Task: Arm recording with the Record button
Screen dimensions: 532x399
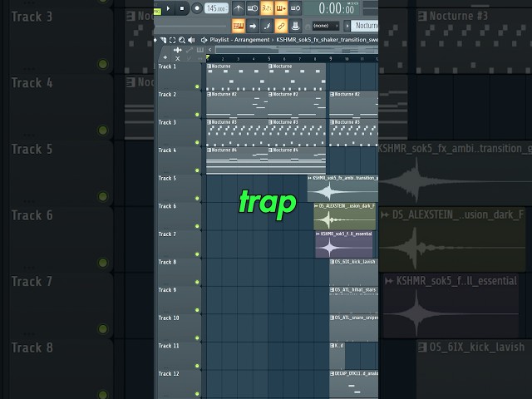Action: (x=197, y=8)
